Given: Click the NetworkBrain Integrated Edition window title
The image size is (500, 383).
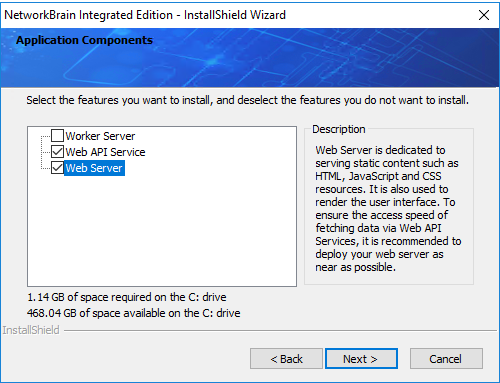Looking at the screenshot, I should [x=145, y=15].
